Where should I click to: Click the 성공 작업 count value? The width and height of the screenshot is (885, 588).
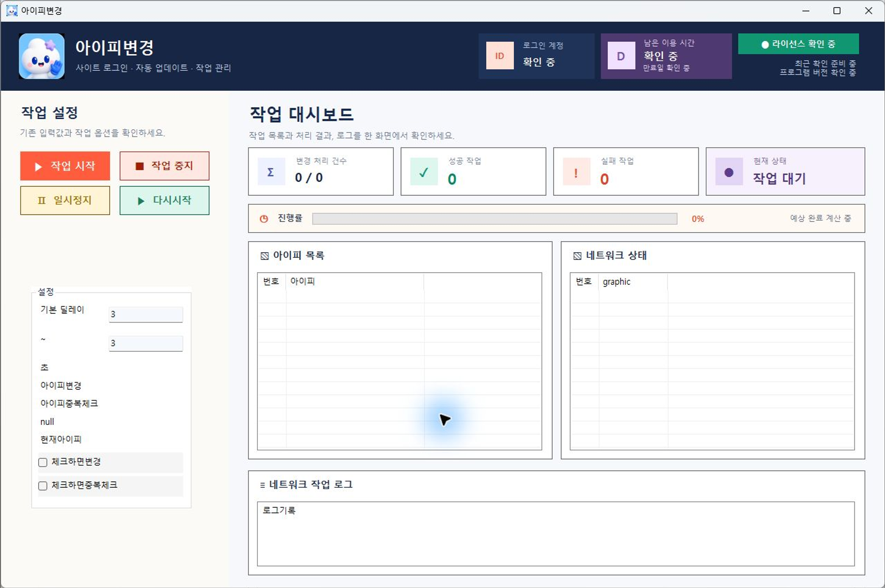pos(452,179)
